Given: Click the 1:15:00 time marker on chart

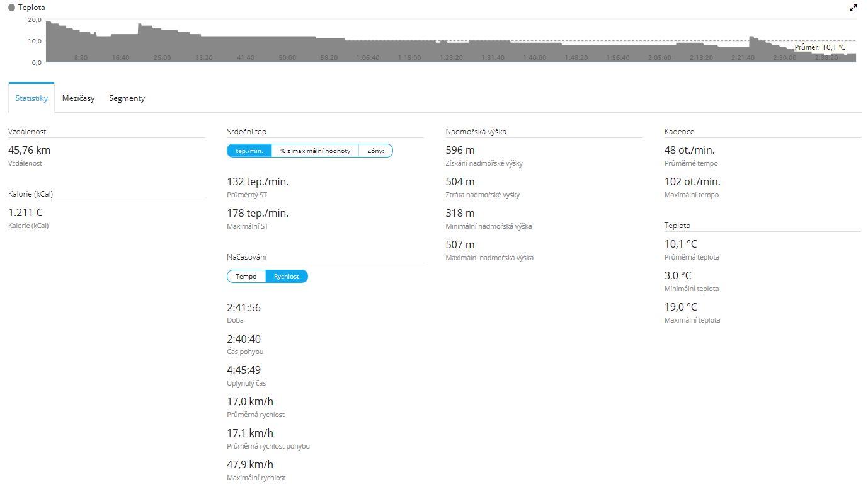Looking at the screenshot, I should tap(409, 57).
